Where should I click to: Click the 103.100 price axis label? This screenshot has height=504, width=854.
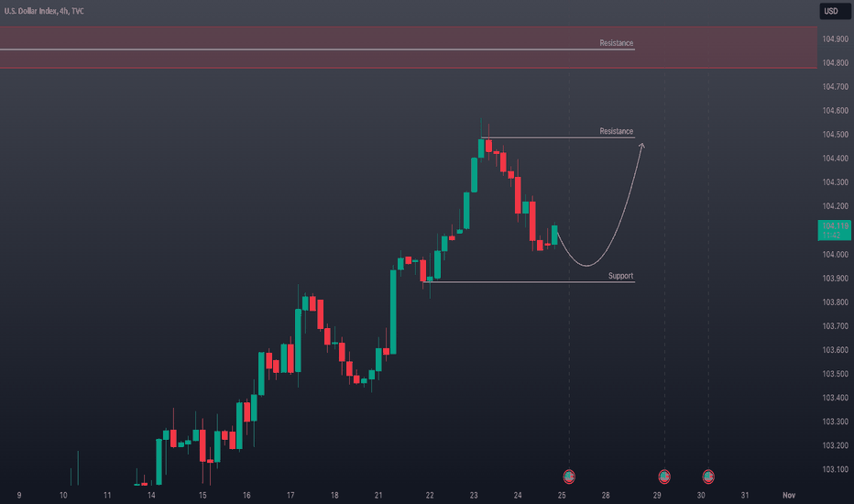coord(835,470)
